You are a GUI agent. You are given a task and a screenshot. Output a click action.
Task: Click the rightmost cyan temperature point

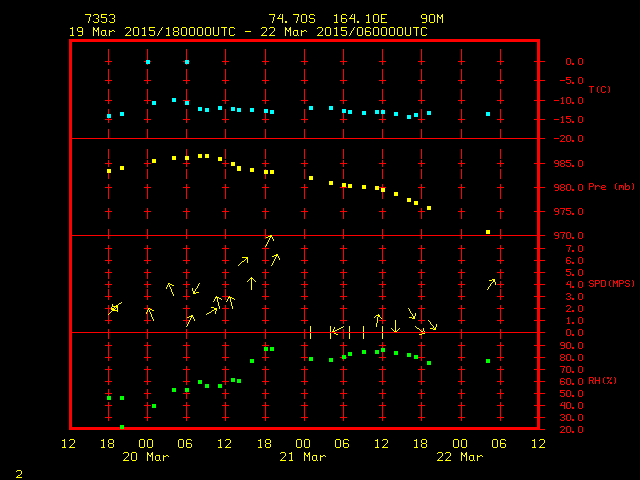(x=488, y=114)
